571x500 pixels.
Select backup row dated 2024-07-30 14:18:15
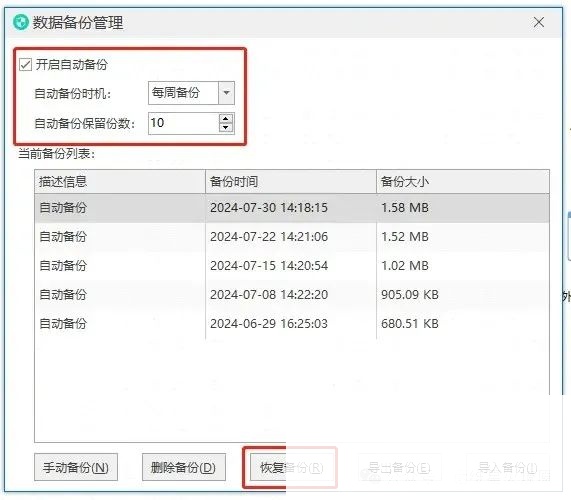(x=292, y=208)
